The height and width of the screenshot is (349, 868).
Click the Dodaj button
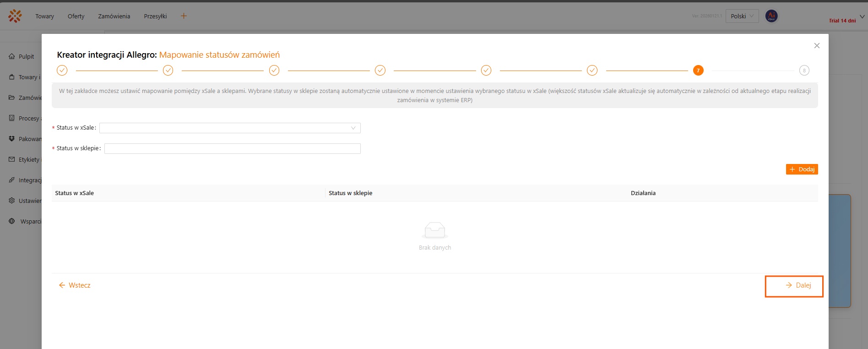click(802, 169)
